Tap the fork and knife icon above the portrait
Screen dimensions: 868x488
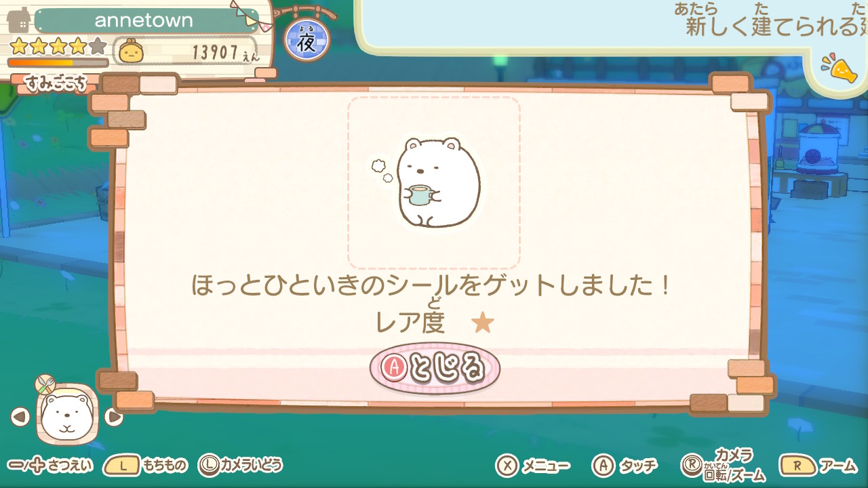coord(45,384)
